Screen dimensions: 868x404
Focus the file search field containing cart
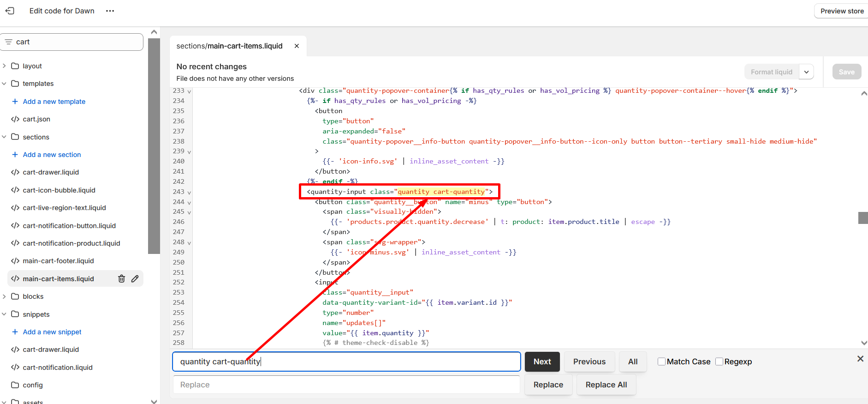(x=71, y=42)
